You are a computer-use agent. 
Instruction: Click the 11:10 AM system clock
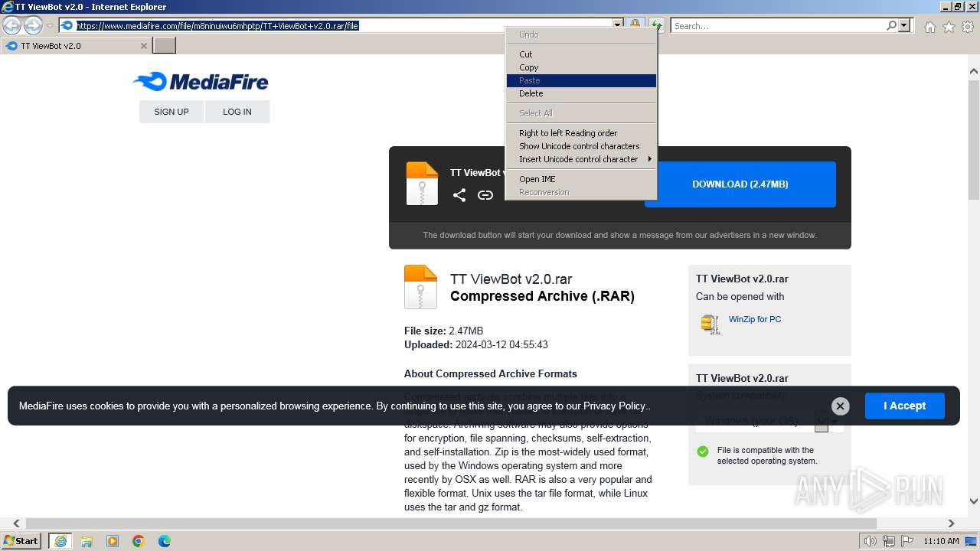(x=941, y=541)
